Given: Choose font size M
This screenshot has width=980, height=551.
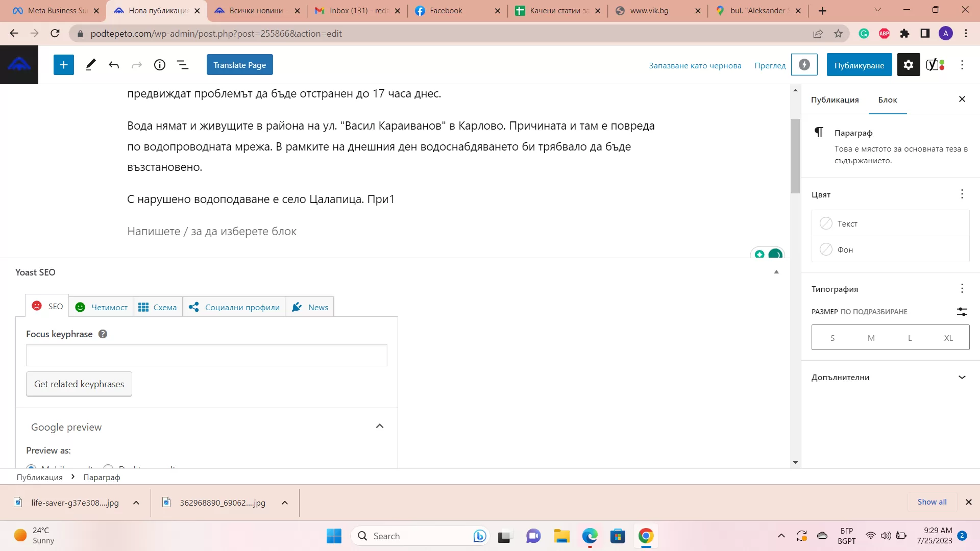Looking at the screenshot, I should [871, 338].
